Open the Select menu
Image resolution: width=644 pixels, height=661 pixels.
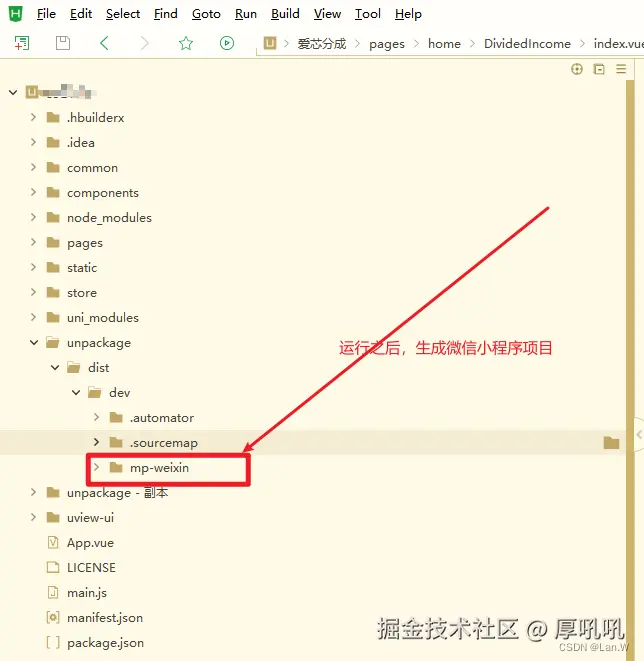123,14
